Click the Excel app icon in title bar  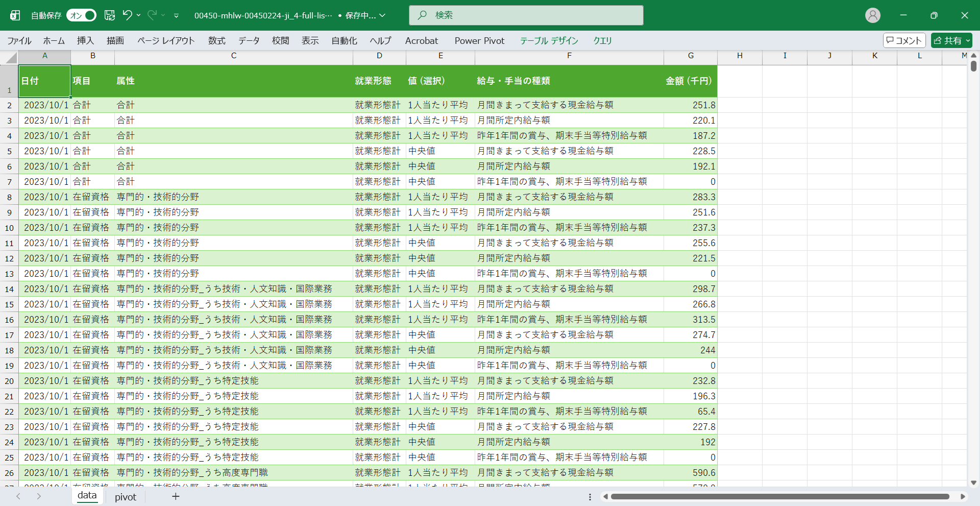pos(15,15)
